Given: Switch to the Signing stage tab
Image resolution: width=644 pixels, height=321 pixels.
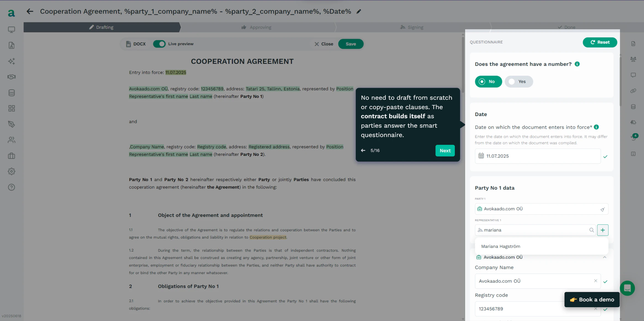Looking at the screenshot, I should 412,27.
